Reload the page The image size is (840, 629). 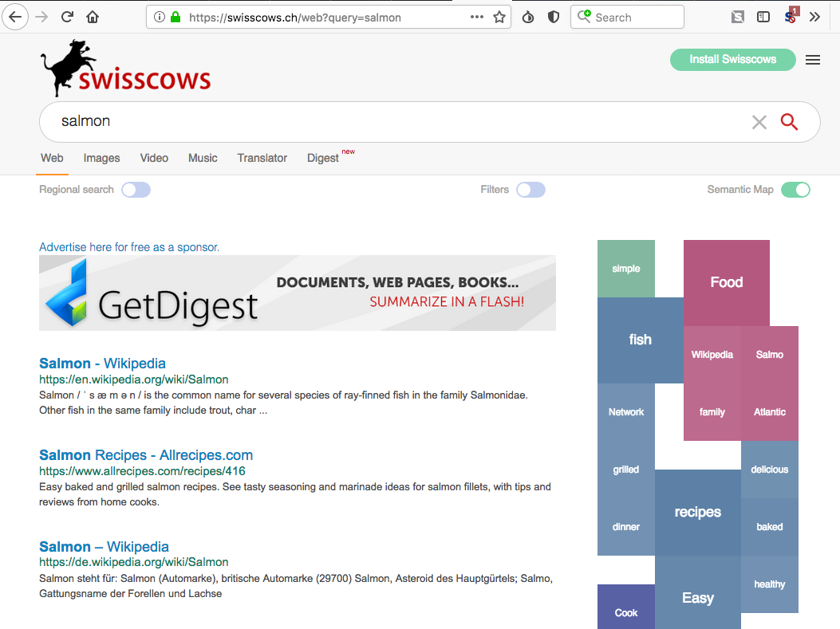coord(66,17)
